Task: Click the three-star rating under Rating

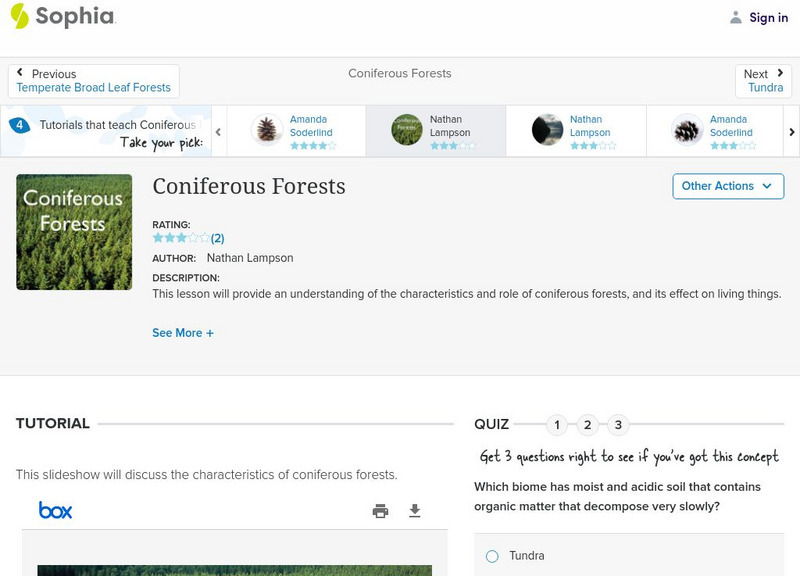Action: click(181, 238)
